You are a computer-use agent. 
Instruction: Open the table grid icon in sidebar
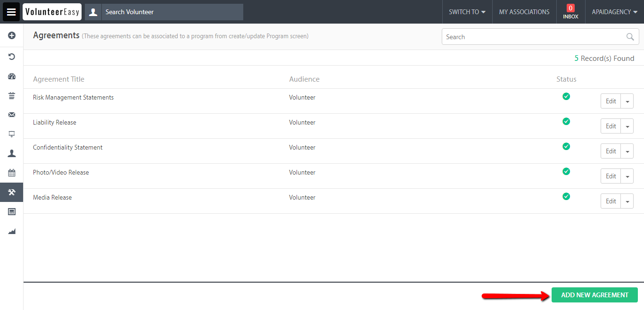pos(12,211)
